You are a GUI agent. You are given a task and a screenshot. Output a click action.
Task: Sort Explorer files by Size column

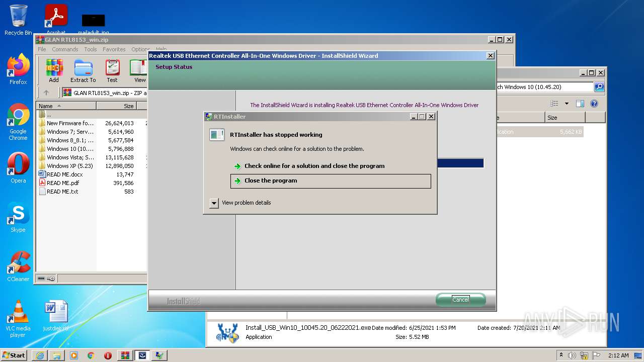pyautogui.click(x=565, y=118)
